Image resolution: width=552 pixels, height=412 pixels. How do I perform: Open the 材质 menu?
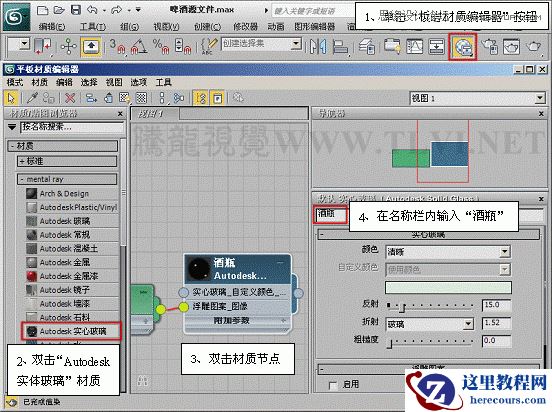click(39, 82)
